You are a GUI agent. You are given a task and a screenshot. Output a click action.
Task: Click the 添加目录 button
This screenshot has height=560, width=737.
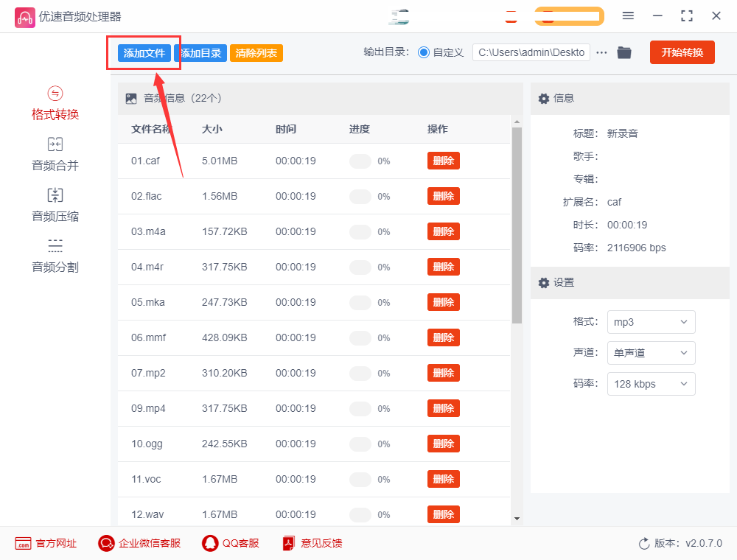pos(200,53)
